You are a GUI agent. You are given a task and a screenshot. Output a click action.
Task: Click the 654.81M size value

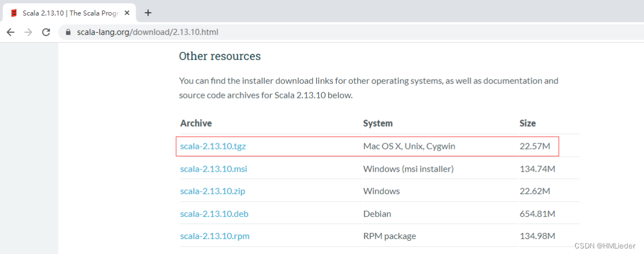pos(537,214)
